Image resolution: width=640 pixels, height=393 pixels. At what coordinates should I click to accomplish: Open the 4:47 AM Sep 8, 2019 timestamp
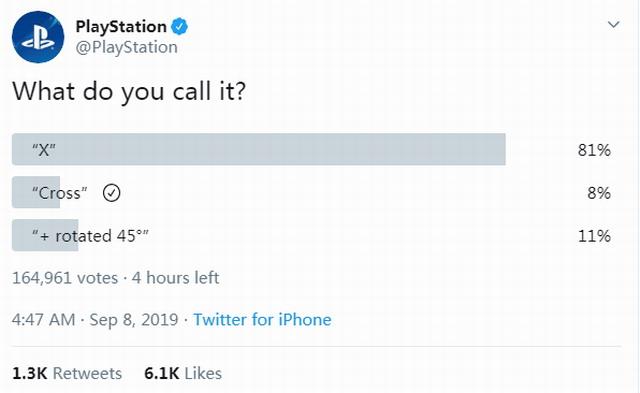coord(95,320)
